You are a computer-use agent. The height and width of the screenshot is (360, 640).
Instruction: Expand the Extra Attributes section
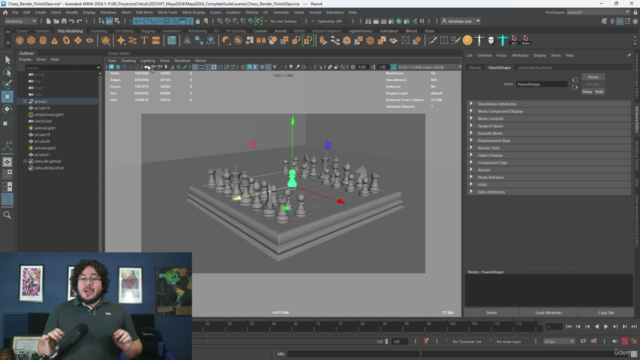[549, 192]
